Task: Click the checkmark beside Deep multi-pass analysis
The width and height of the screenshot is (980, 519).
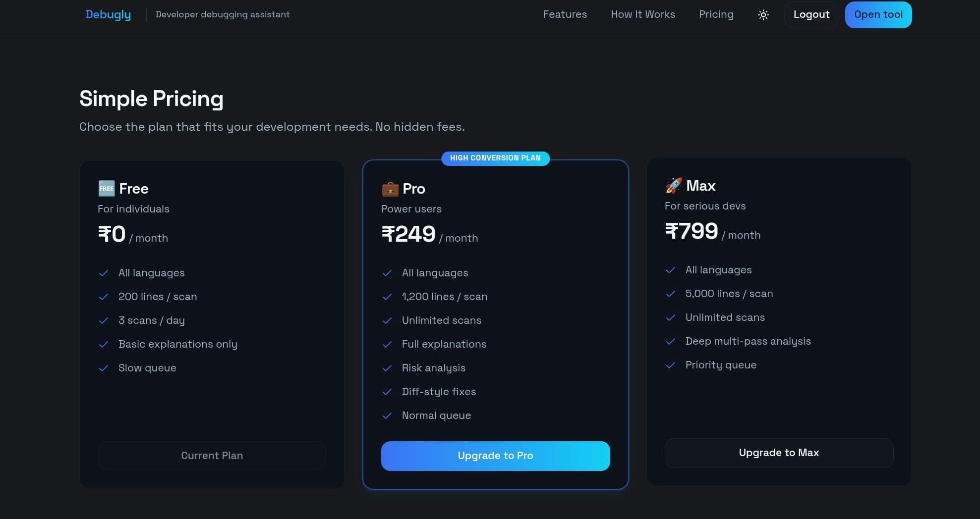Action: point(671,341)
